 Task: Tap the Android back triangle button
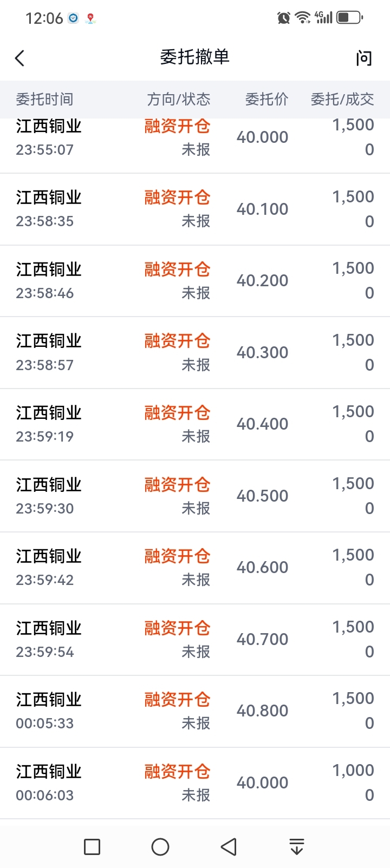point(229,847)
